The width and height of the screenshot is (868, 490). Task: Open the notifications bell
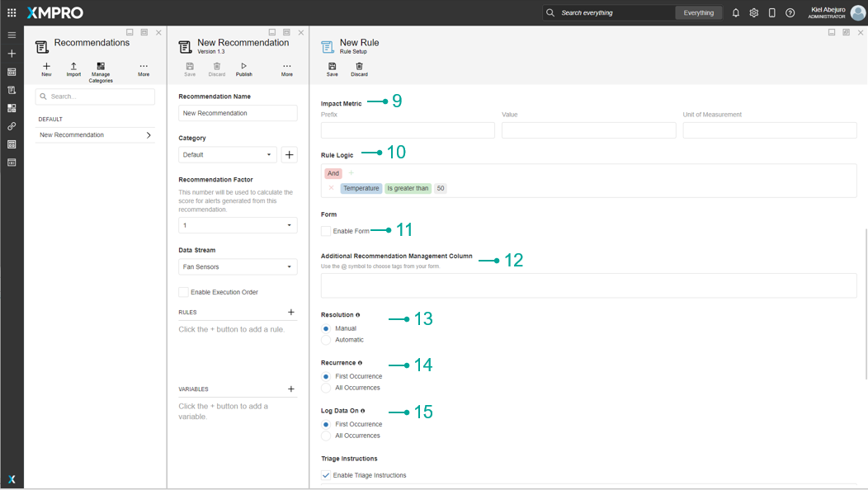tap(735, 13)
